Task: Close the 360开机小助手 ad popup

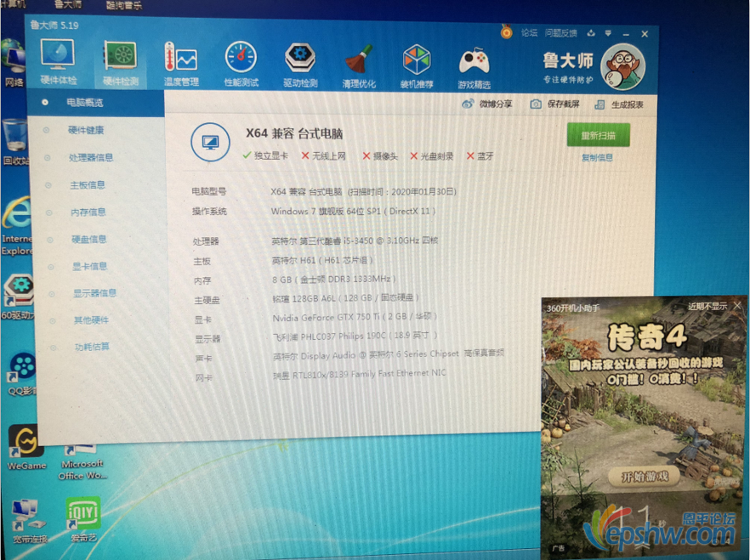Action: point(737,305)
